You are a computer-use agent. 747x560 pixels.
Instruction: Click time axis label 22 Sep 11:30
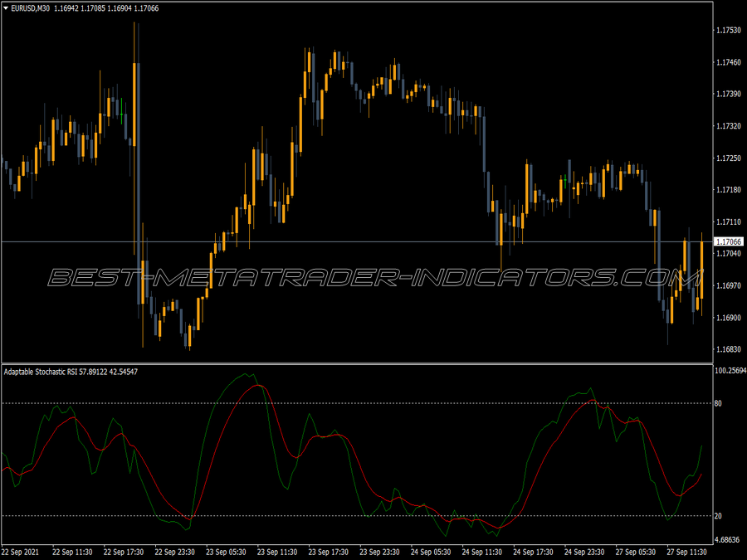tap(72, 552)
